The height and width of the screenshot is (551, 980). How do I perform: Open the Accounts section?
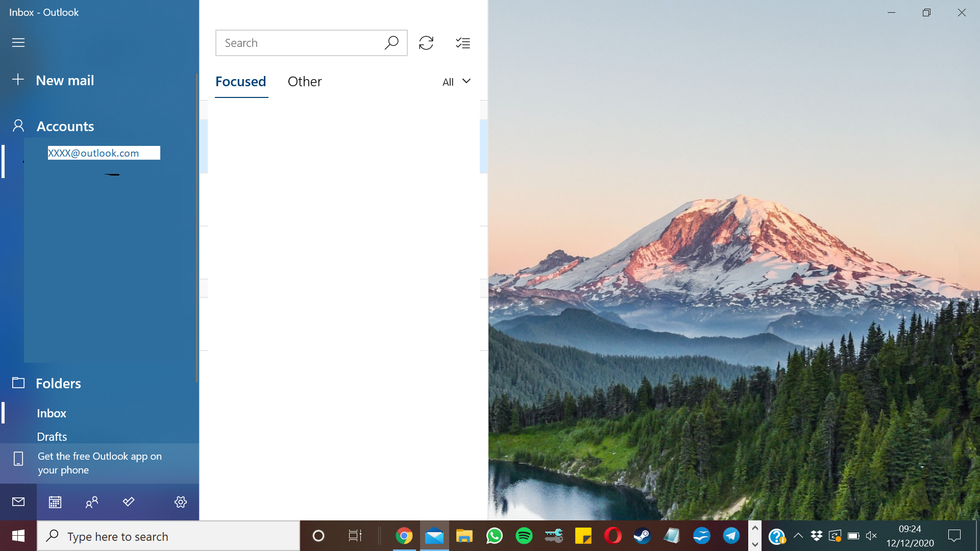coord(65,126)
